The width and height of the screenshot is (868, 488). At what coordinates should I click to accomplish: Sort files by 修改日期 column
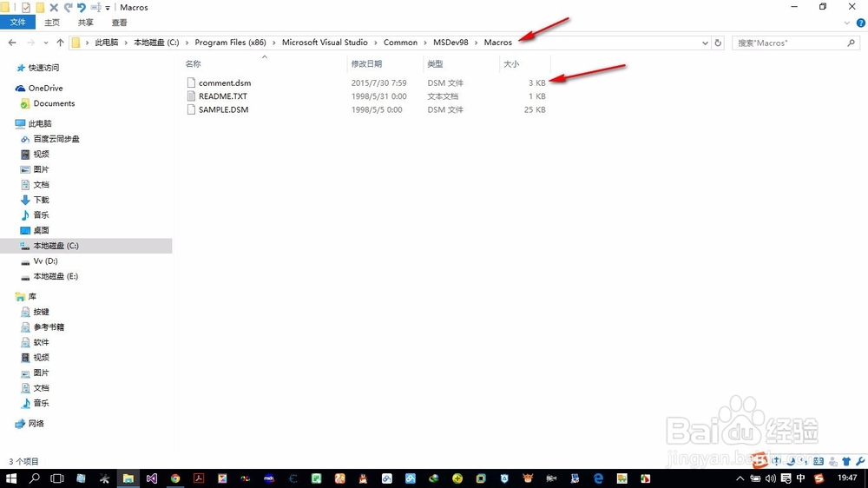366,64
